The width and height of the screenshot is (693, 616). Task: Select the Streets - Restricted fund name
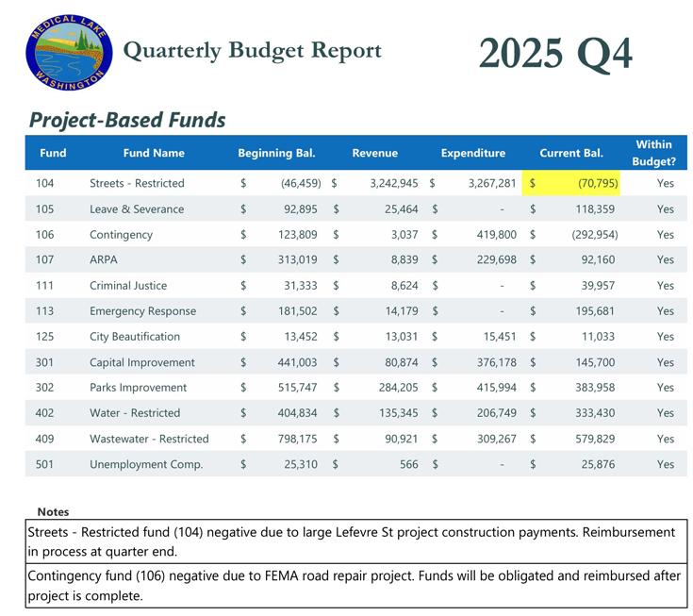pyautogui.click(x=137, y=183)
